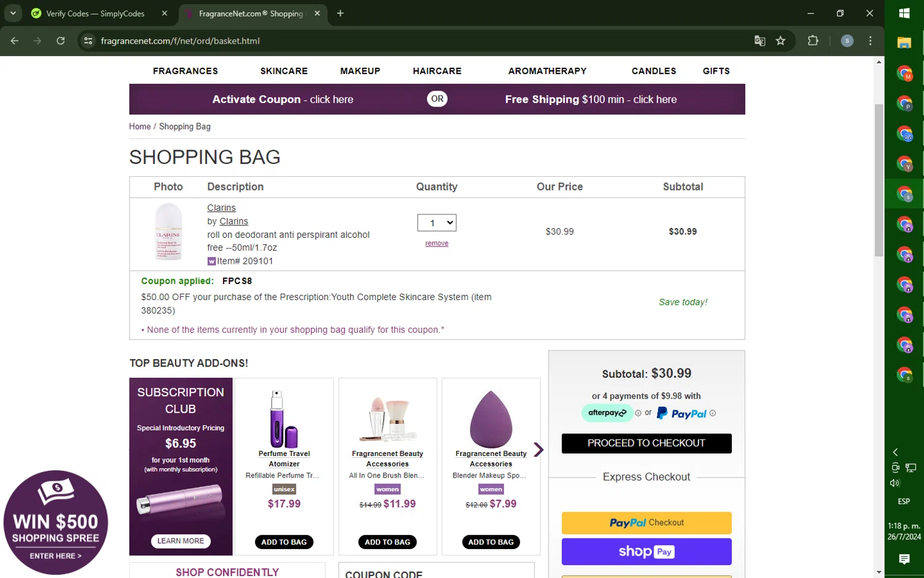
Task: Click Learn More on Subscription Club
Action: click(x=180, y=541)
